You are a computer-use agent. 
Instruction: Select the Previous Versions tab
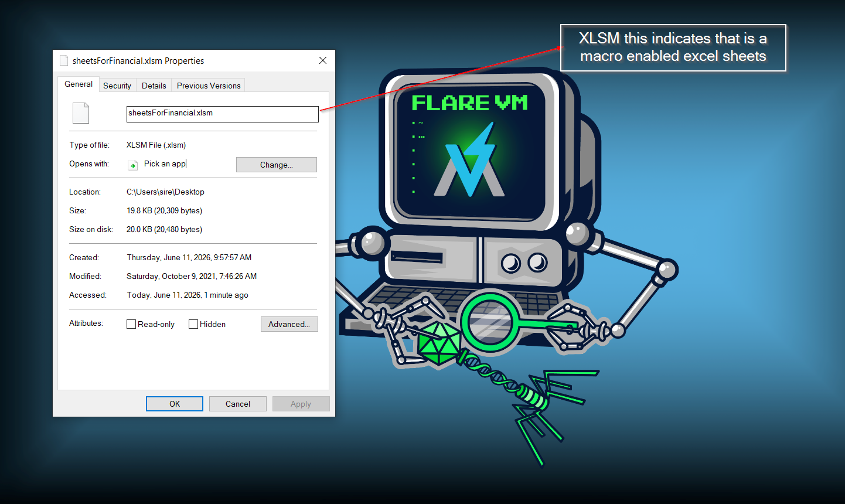[209, 86]
